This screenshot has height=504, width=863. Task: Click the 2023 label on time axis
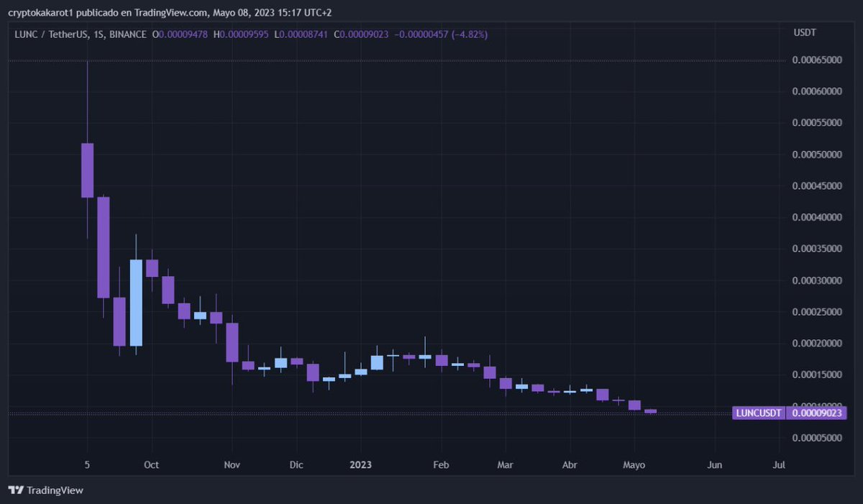point(360,465)
